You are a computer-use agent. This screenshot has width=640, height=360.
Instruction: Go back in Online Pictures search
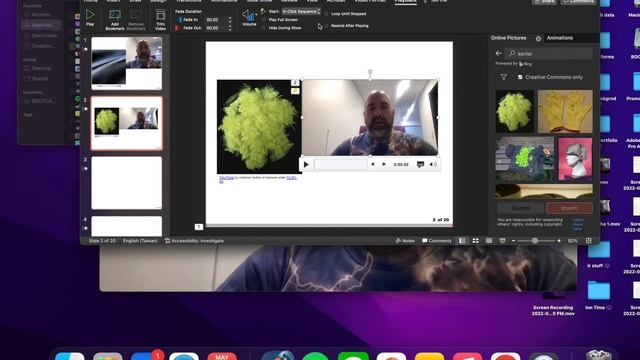(x=499, y=53)
